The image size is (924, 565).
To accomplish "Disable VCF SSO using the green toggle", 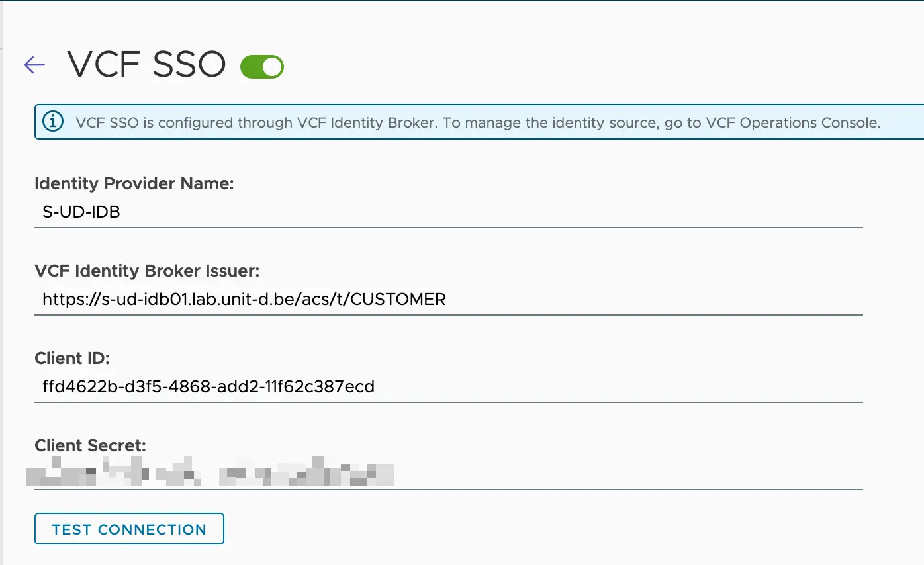I will click(x=262, y=65).
